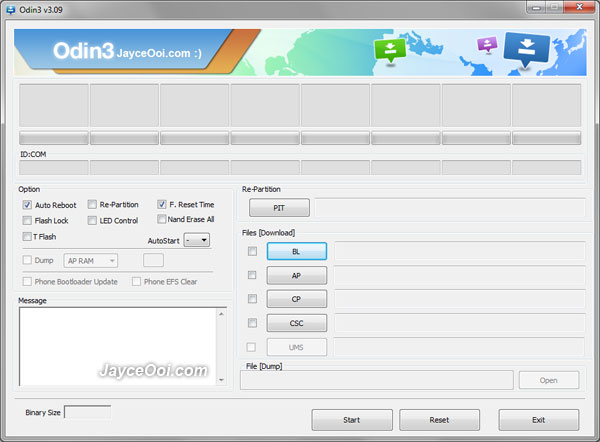Click the PIT button

click(x=279, y=208)
